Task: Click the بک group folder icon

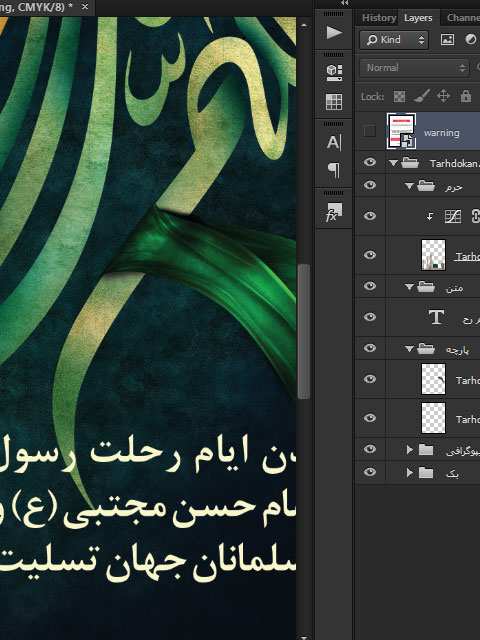Action: click(426, 473)
